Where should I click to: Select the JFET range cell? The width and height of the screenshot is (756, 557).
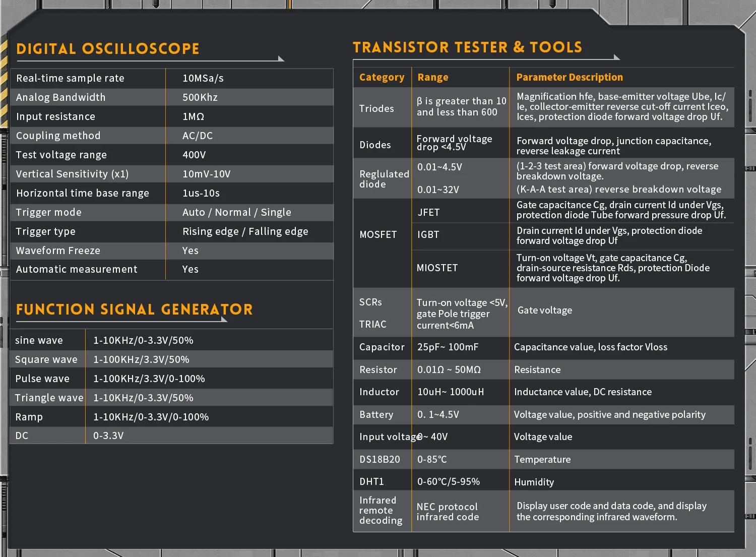click(428, 212)
